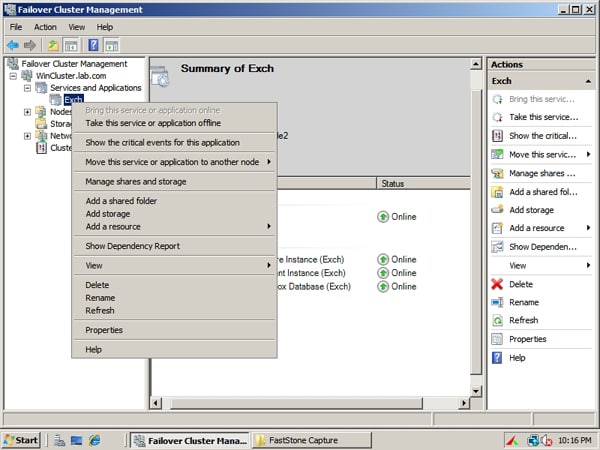Choose Help from the context menu
The width and height of the screenshot is (600, 450).
pyautogui.click(x=174, y=349)
